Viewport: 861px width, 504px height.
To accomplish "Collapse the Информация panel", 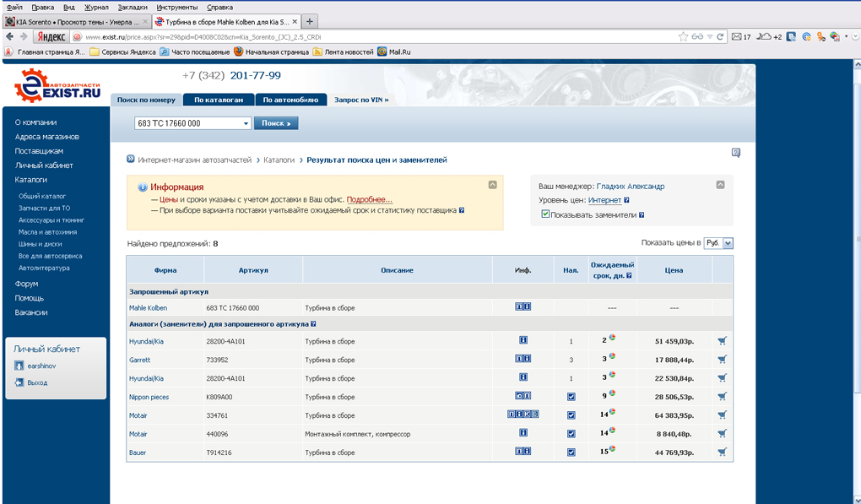I will 492,184.
